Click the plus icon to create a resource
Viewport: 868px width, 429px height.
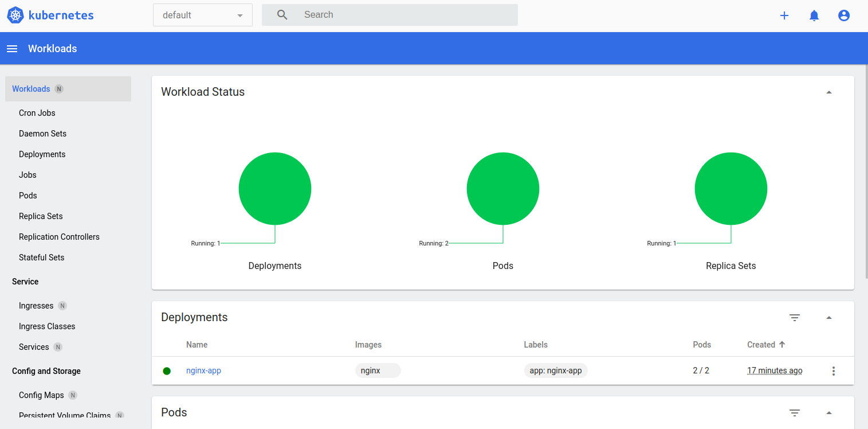pyautogui.click(x=784, y=15)
